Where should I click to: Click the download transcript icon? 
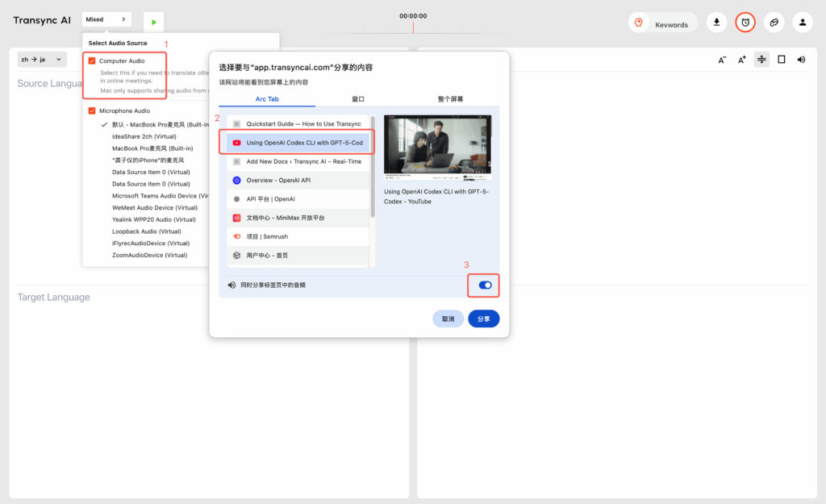(716, 23)
